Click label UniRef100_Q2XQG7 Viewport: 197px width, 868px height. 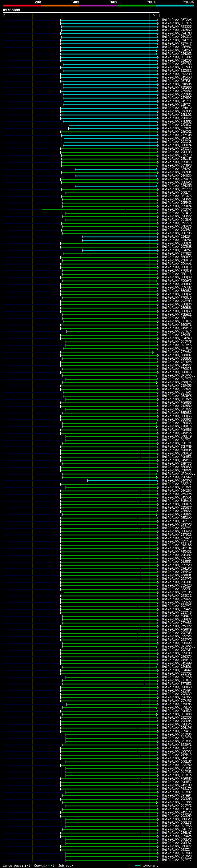coord(177,125)
